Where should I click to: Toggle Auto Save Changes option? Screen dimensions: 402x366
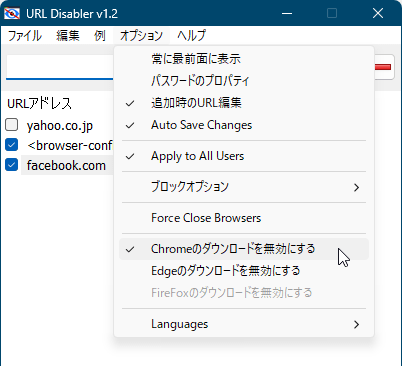click(244, 125)
